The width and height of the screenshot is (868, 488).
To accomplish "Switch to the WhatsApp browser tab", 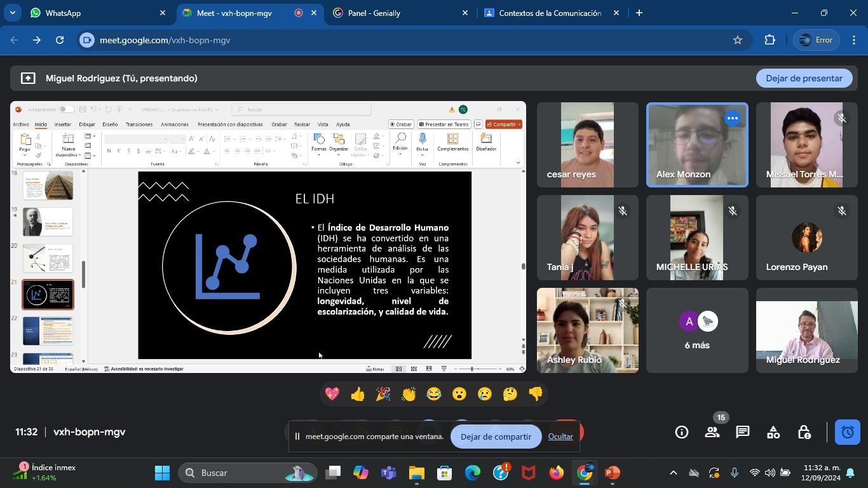I will 98,13.
